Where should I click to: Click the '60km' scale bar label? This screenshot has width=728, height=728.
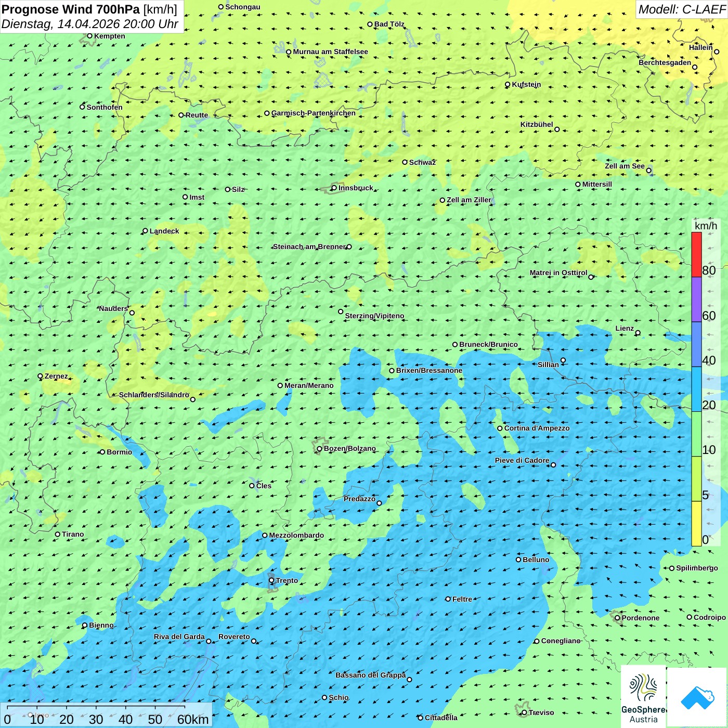tap(193, 719)
